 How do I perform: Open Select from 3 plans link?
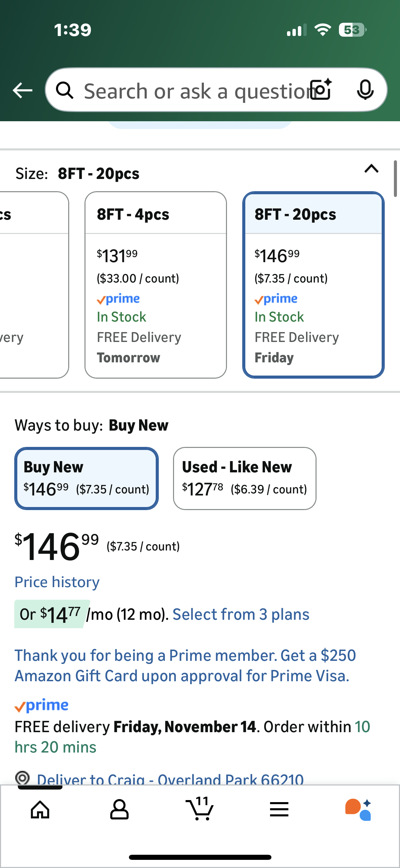(241, 614)
